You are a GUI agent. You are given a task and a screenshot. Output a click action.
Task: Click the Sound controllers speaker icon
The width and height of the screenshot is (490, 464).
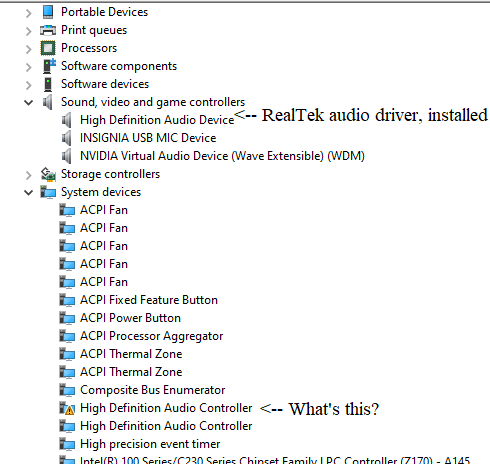48,102
